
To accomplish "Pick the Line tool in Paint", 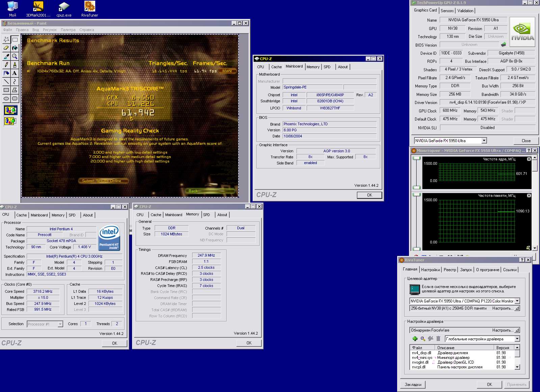I will click(6, 81).
